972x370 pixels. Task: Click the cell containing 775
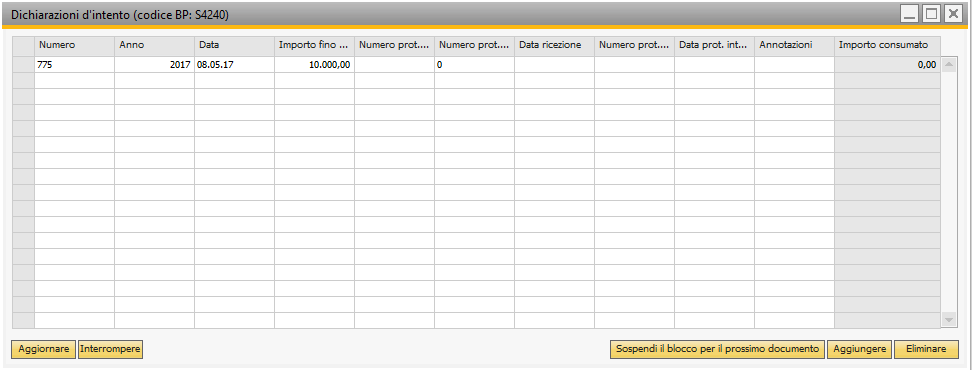(74, 64)
